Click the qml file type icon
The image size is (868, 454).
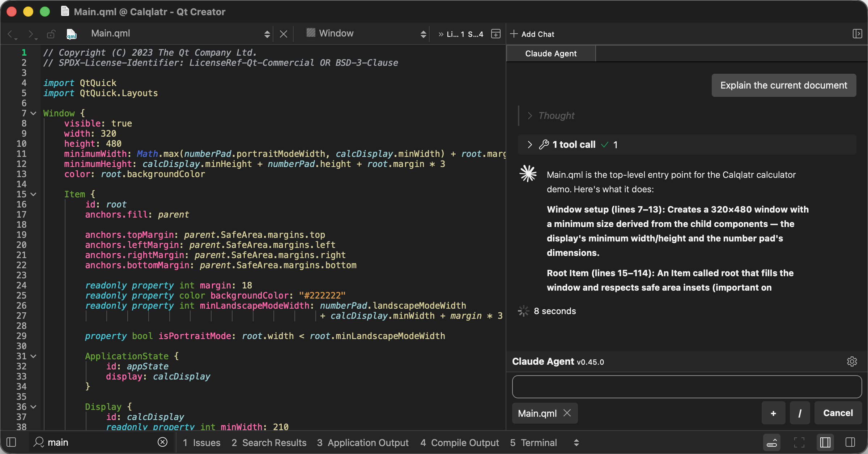(x=72, y=34)
